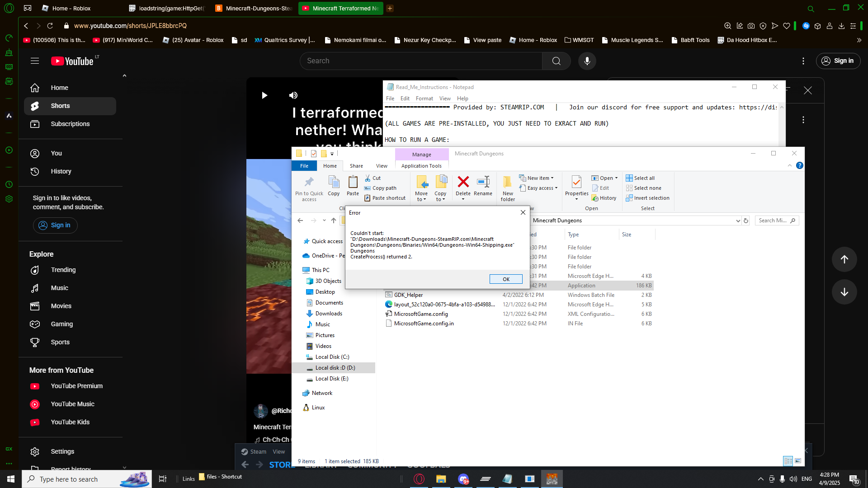
Task: Switch Explorer to details view icon
Action: click(x=788, y=461)
